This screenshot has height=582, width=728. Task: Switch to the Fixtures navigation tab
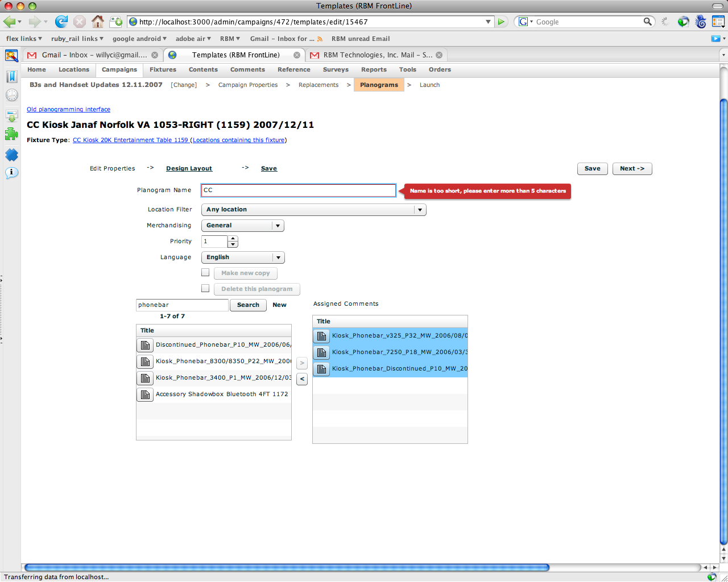click(x=163, y=69)
